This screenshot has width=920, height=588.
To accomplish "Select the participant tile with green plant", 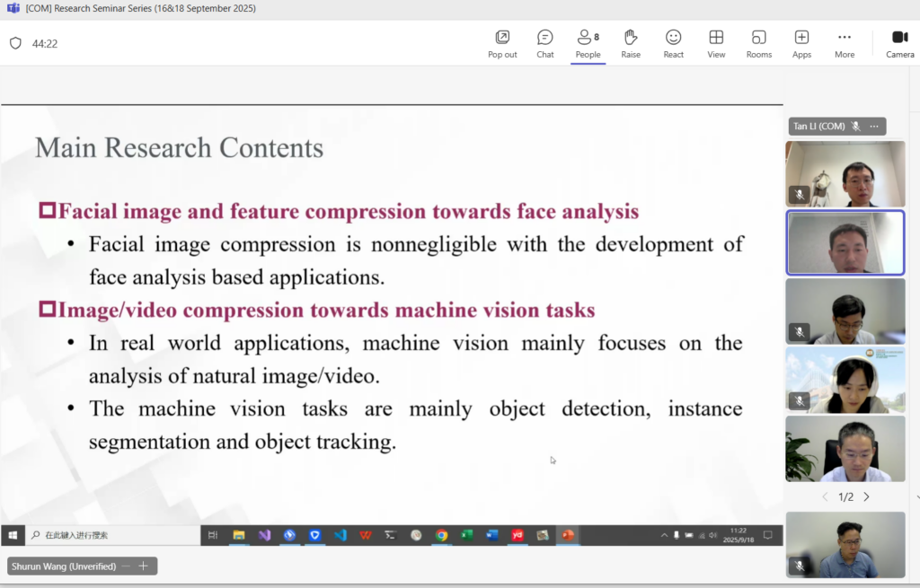I will [x=845, y=449].
